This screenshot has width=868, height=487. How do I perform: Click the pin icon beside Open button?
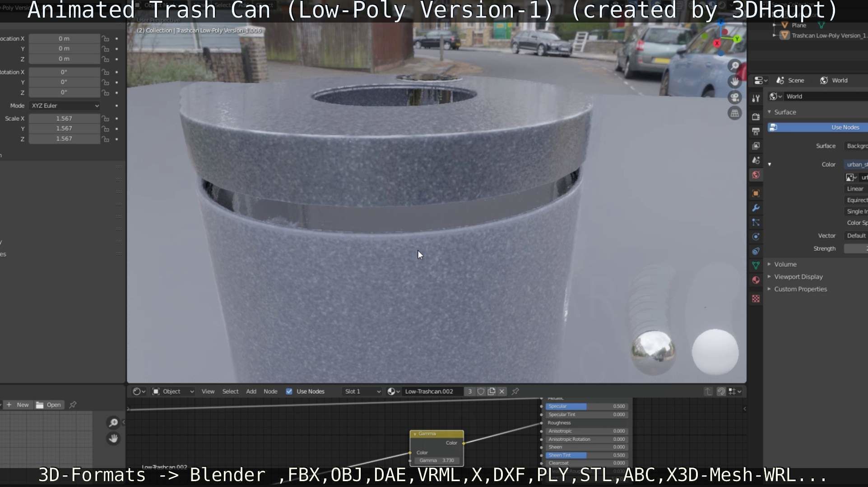click(73, 405)
